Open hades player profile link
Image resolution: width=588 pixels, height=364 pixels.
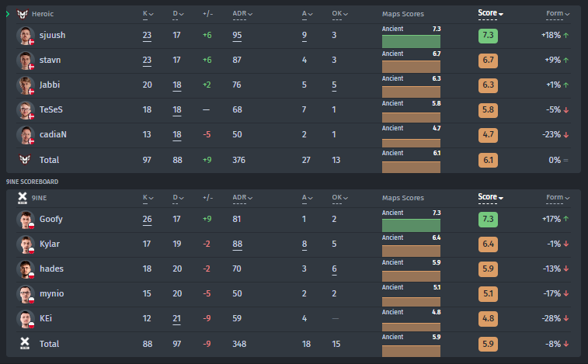(x=51, y=269)
